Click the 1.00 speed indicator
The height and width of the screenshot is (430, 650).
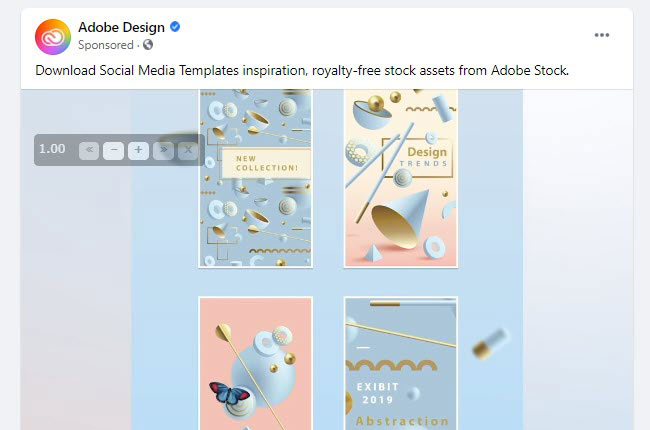click(52, 149)
